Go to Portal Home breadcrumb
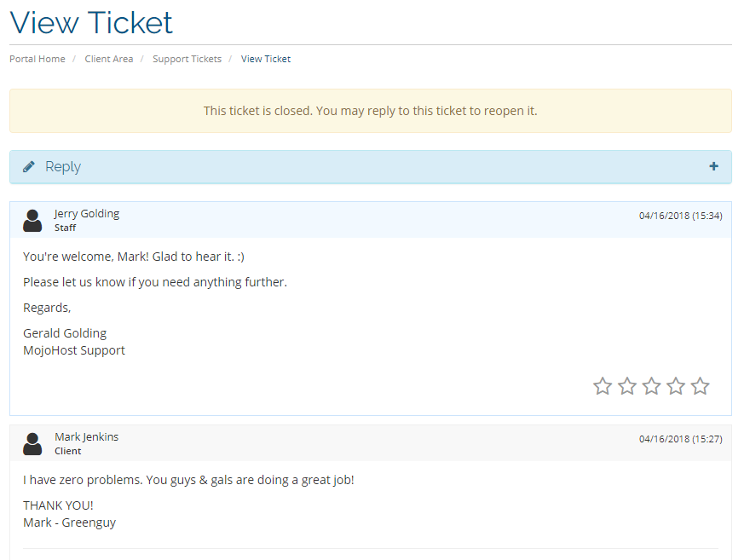This screenshot has height=560, width=744. point(37,59)
